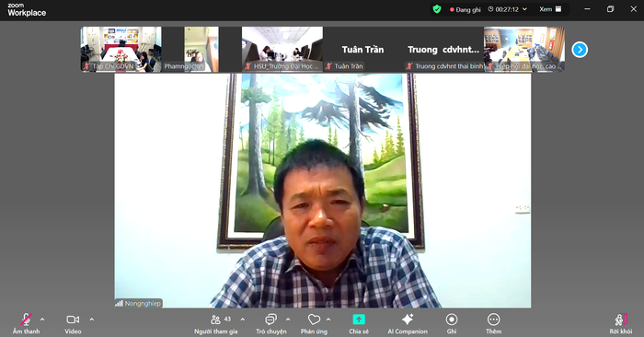This screenshot has width=644, height=337.
Task: Select Tuấn Trần participant tile
Action: (x=362, y=50)
